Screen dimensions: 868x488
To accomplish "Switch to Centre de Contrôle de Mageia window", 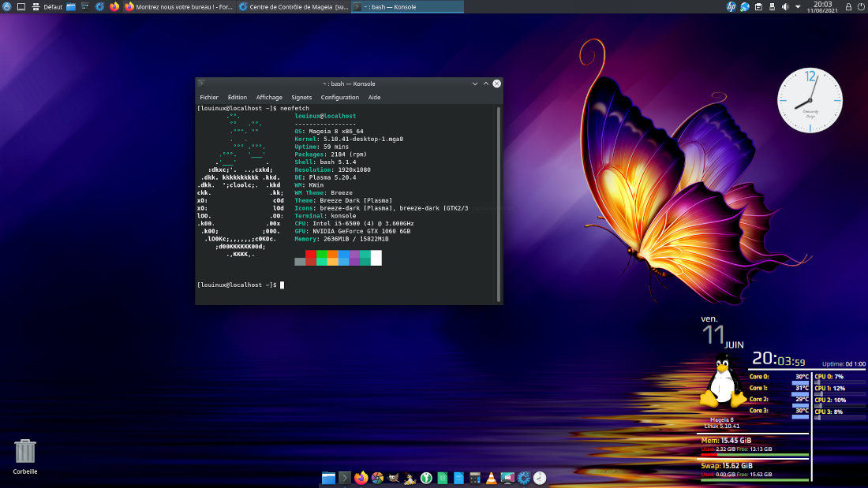I will point(294,6).
